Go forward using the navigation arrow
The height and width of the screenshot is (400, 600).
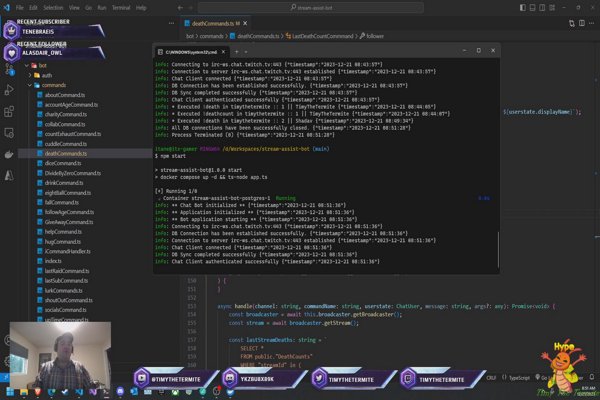191,8
